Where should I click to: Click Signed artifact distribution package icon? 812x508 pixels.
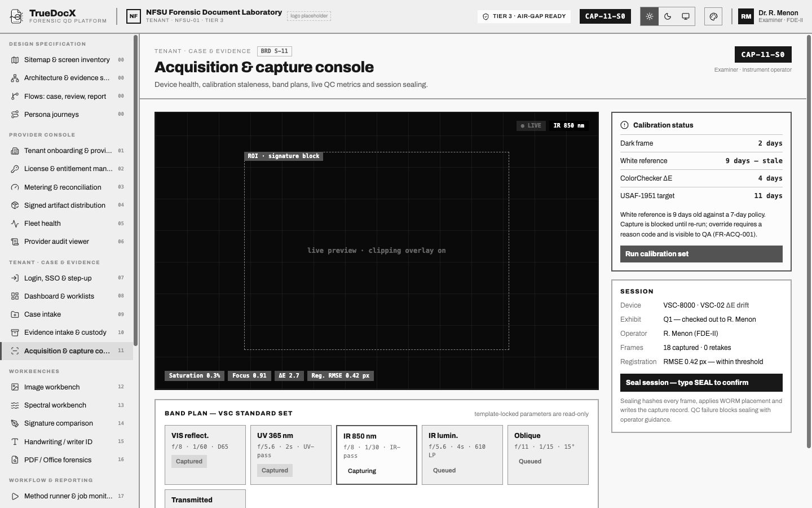15,205
